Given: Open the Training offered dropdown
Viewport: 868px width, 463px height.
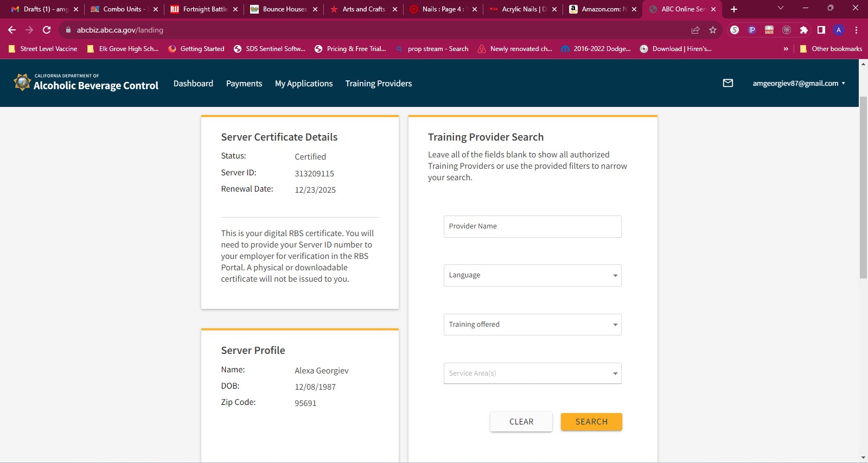Looking at the screenshot, I should [532, 325].
